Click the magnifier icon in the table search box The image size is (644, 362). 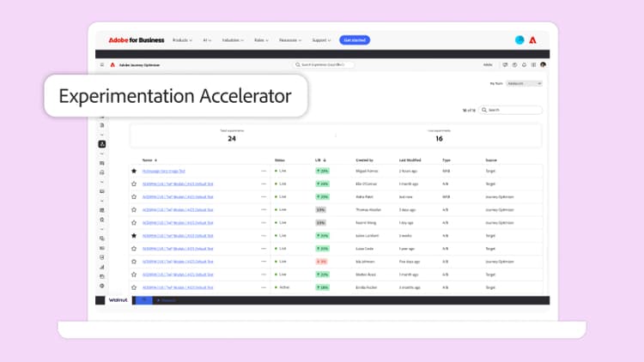click(484, 110)
